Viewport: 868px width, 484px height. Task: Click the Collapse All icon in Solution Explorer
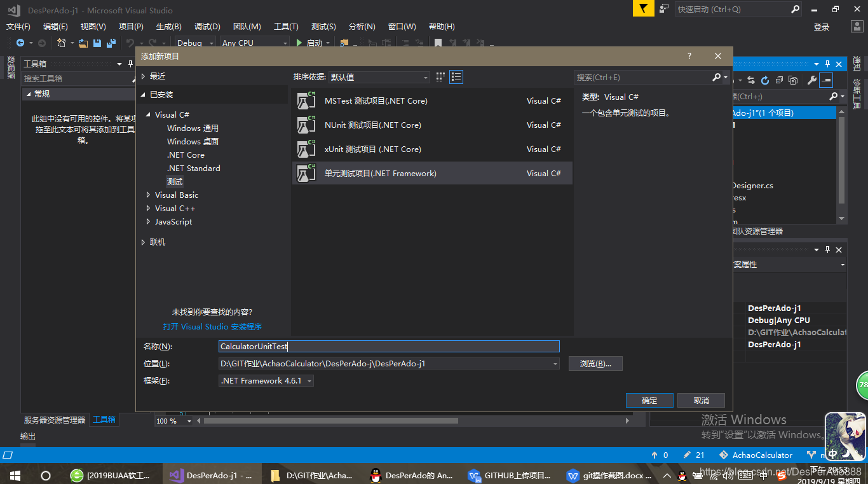779,80
